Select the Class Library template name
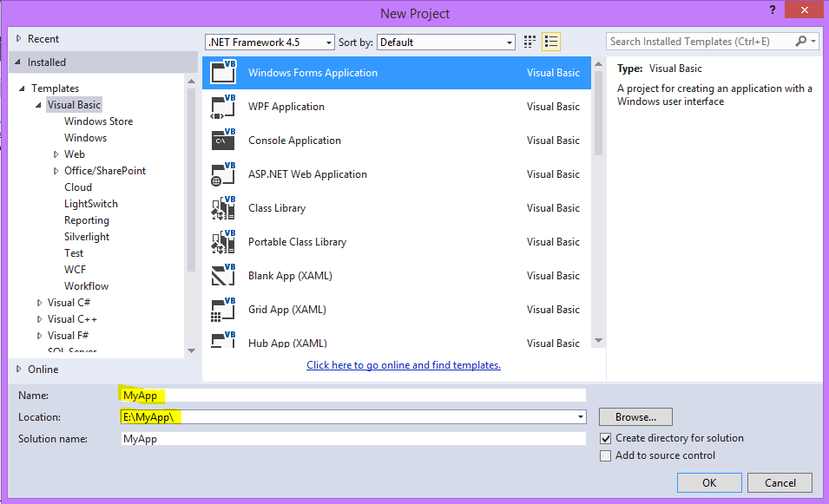This screenshot has height=504, width=829. click(277, 207)
